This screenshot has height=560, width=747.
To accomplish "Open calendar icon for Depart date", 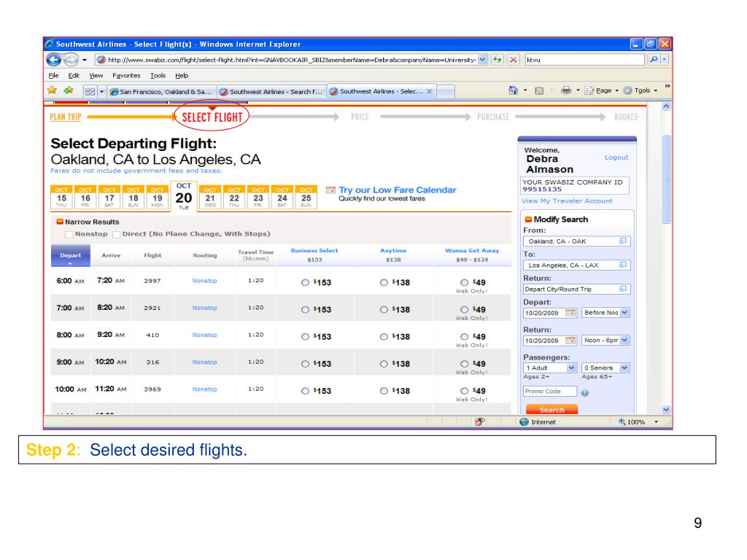I will pyautogui.click(x=570, y=313).
